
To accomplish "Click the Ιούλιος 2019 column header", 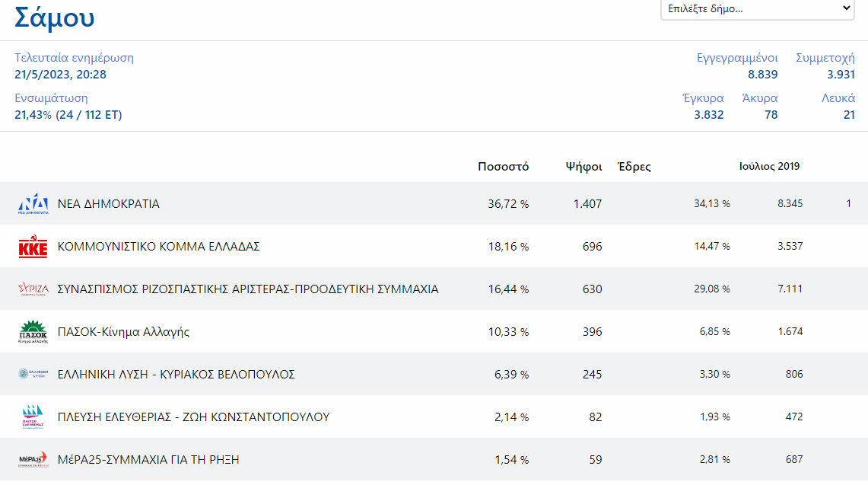I will pyautogui.click(x=769, y=166).
